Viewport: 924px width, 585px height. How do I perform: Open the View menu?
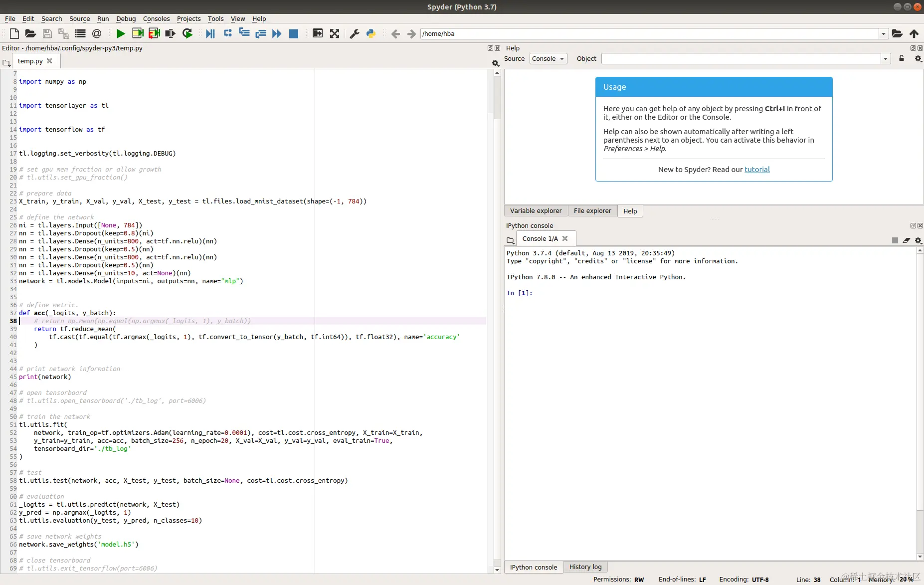pos(238,19)
